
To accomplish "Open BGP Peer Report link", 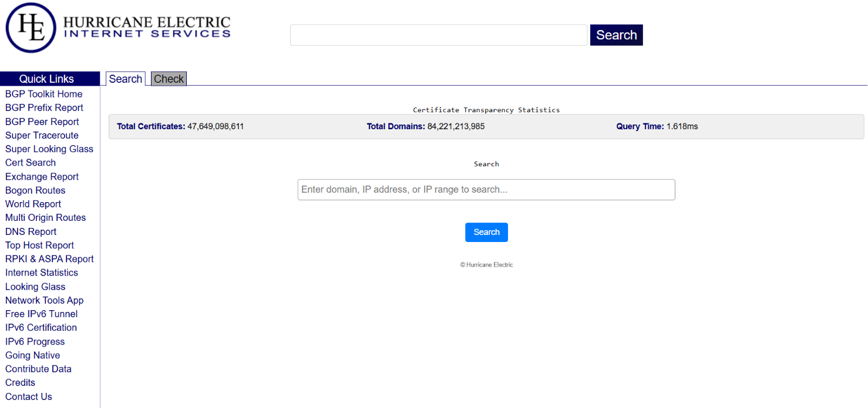I will coord(42,122).
